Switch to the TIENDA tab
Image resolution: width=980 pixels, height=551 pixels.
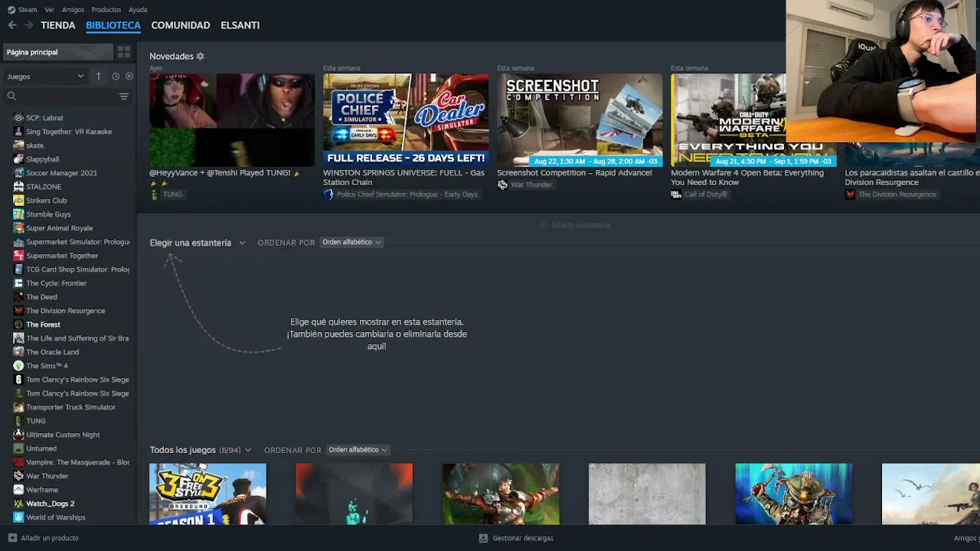(58, 25)
